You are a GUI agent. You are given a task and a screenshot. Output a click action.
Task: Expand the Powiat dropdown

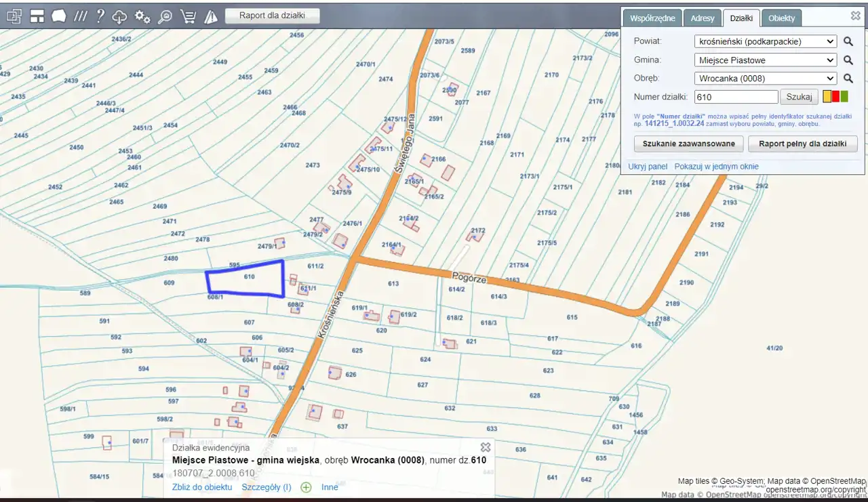[766, 41]
